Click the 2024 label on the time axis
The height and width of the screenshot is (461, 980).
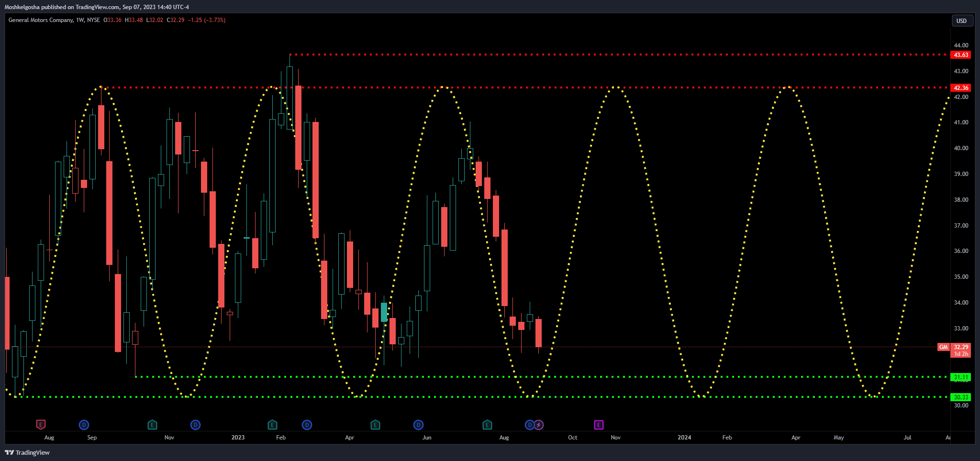684,438
